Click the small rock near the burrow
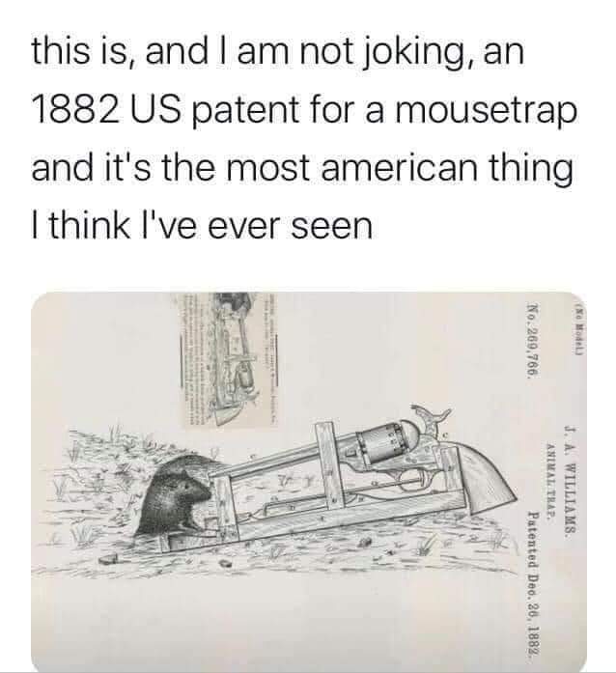The width and height of the screenshot is (616, 673). pos(108,558)
